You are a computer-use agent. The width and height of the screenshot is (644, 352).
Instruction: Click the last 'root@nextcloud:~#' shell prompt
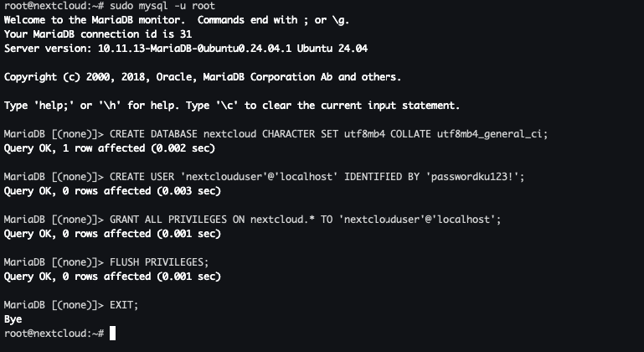pos(54,334)
